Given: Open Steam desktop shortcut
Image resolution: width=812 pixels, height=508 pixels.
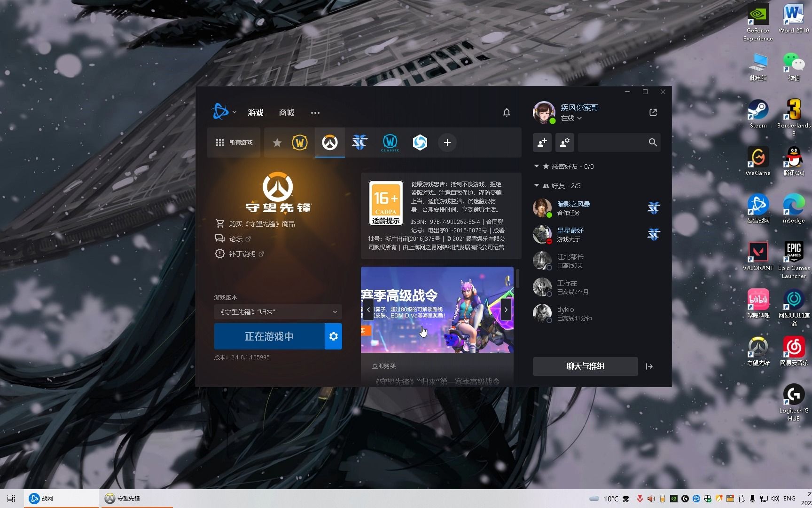Looking at the screenshot, I should point(758,113).
